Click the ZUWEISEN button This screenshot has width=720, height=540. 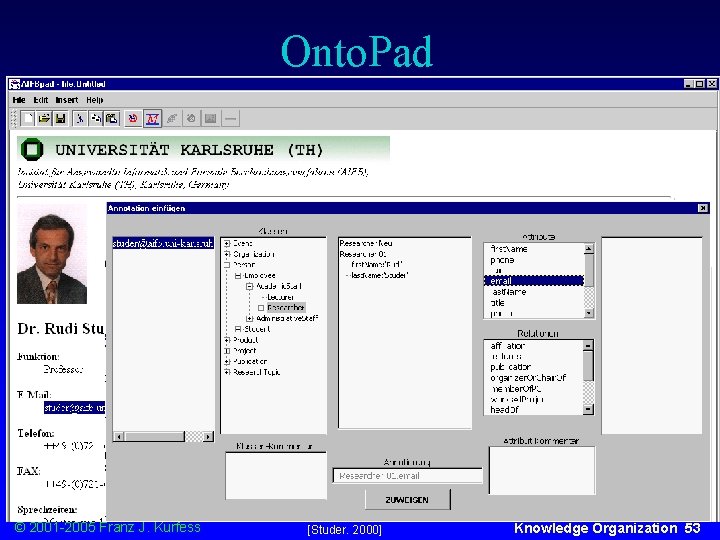pyautogui.click(x=407, y=500)
